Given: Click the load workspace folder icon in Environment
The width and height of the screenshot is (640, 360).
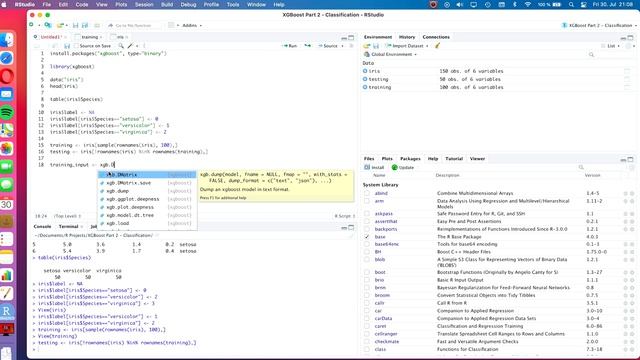Looking at the screenshot, I should tap(367, 46).
